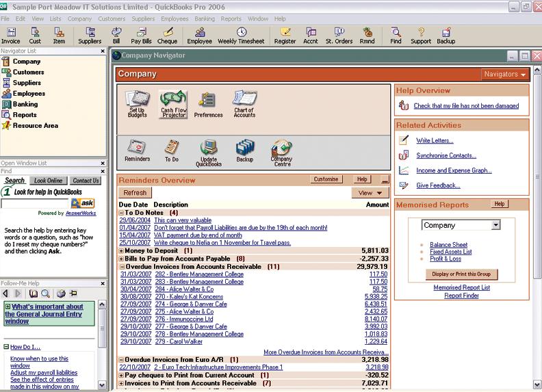Click the Employee toolbar icon
The height and width of the screenshot is (392, 542).
tap(199, 36)
